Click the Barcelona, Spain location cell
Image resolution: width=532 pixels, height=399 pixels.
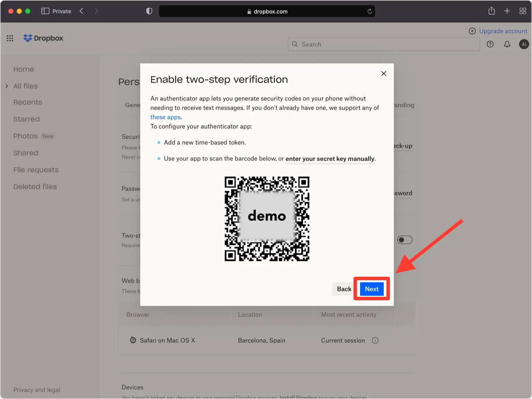[x=261, y=340]
